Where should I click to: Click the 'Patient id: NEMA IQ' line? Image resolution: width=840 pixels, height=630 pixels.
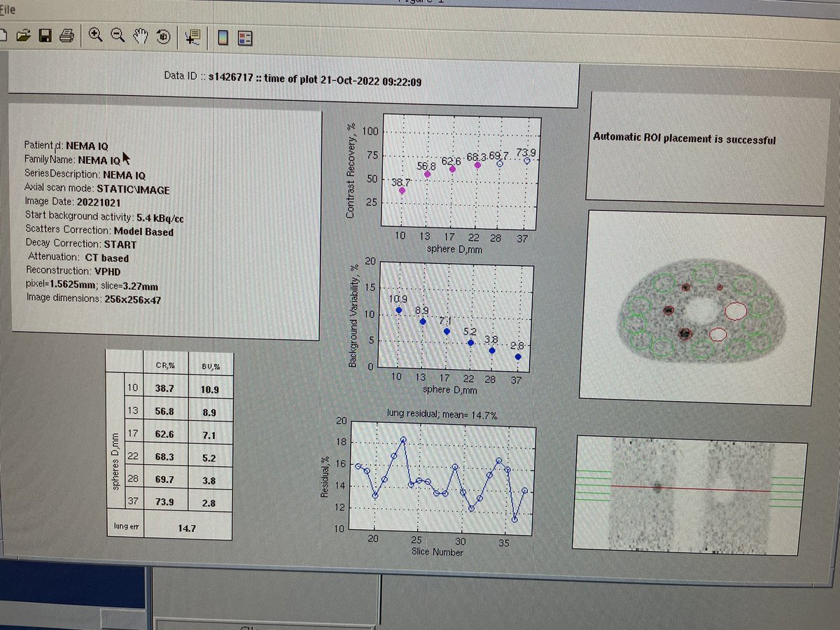[66, 146]
